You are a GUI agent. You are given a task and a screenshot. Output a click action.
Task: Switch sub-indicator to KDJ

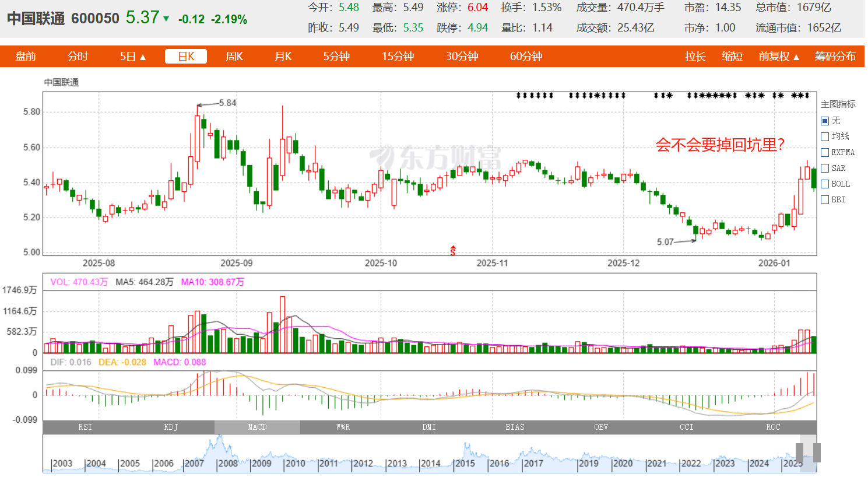pyautogui.click(x=171, y=427)
